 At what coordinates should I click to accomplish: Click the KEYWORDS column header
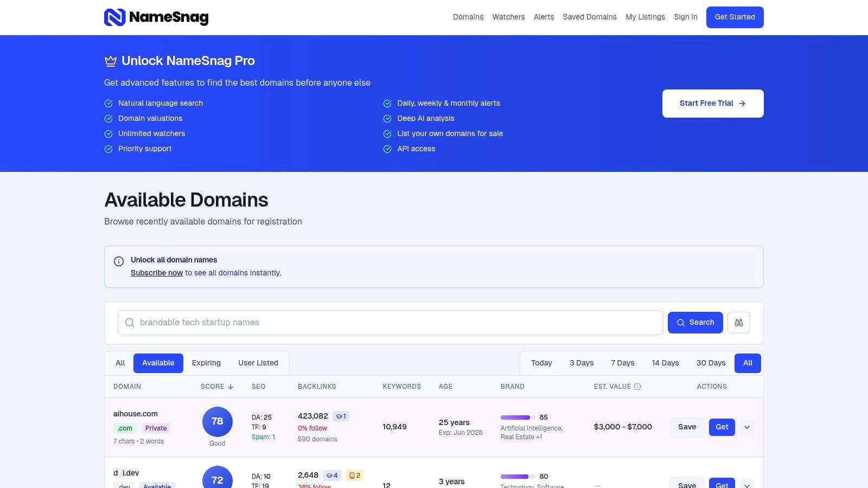tap(402, 387)
